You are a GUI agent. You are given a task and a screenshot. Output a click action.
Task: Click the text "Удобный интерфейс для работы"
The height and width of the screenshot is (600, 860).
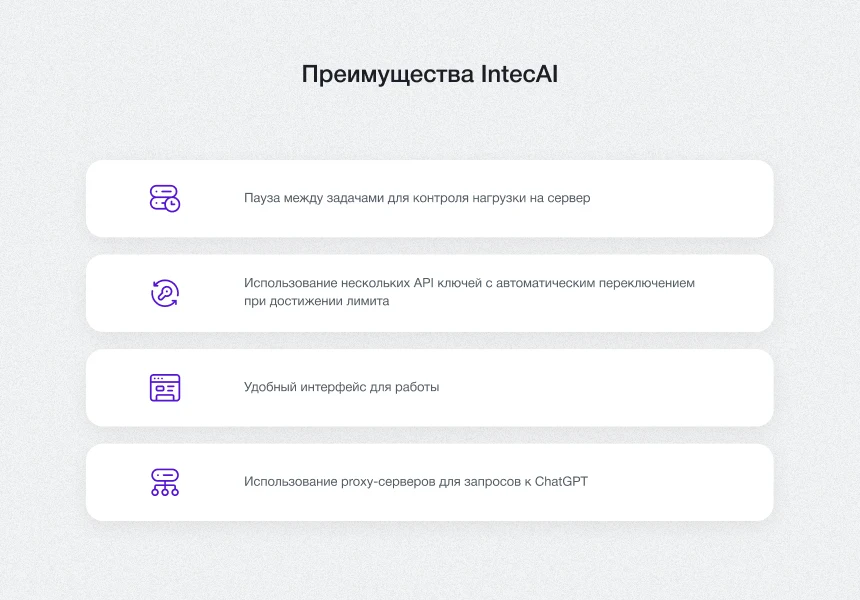tap(342, 387)
